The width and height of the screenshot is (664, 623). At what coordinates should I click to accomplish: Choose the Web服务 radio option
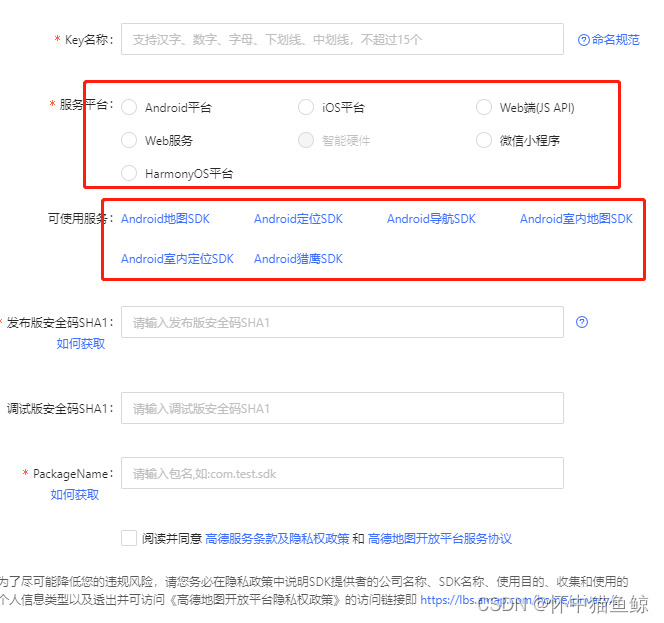click(x=129, y=140)
